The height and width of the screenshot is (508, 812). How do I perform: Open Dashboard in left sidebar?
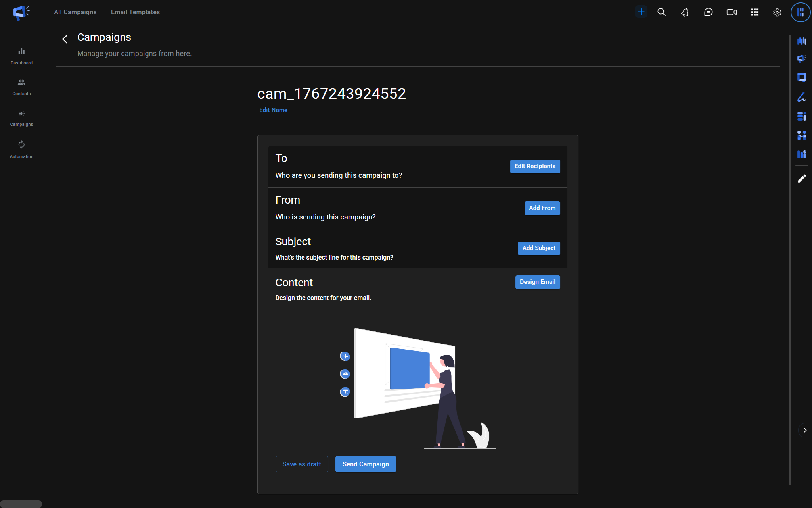(21, 56)
